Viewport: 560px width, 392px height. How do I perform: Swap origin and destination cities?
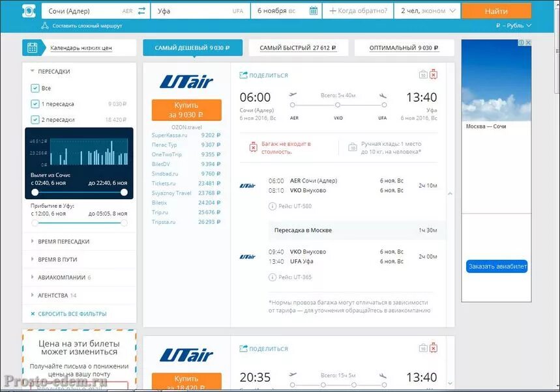tap(141, 10)
